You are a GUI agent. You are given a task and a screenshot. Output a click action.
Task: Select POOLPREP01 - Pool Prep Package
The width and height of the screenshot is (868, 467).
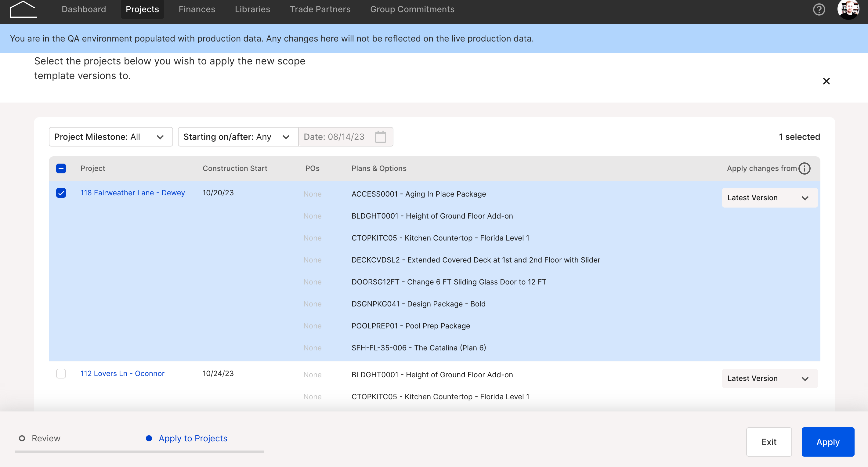[410, 326]
